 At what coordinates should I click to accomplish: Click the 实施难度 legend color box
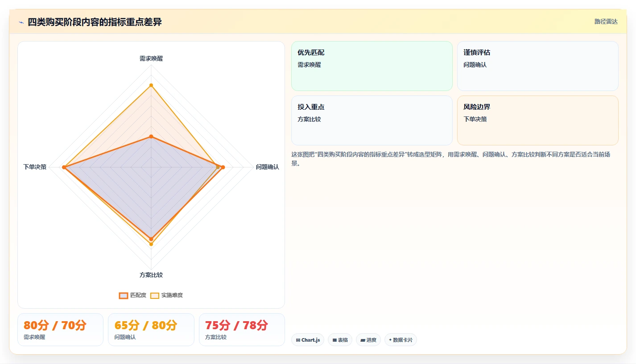tap(155, 295)
